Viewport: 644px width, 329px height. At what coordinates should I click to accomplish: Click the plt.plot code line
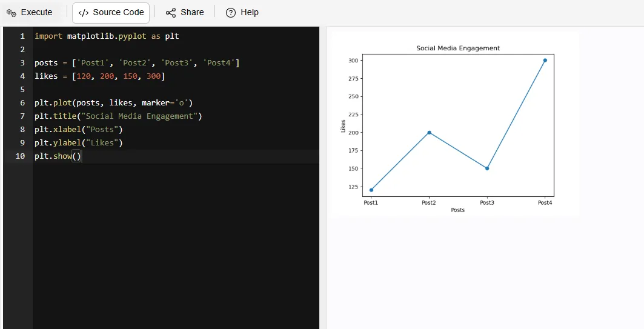114,102
